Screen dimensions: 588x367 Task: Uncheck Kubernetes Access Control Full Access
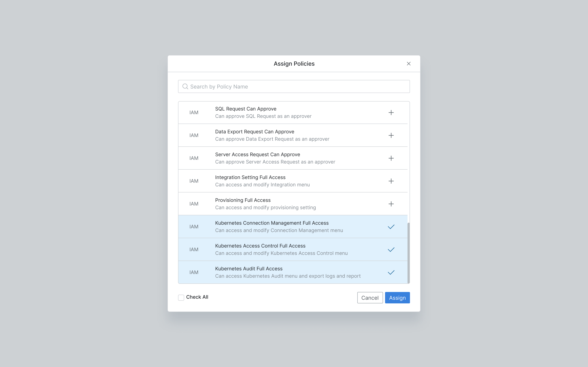click(x=391, y=250)
